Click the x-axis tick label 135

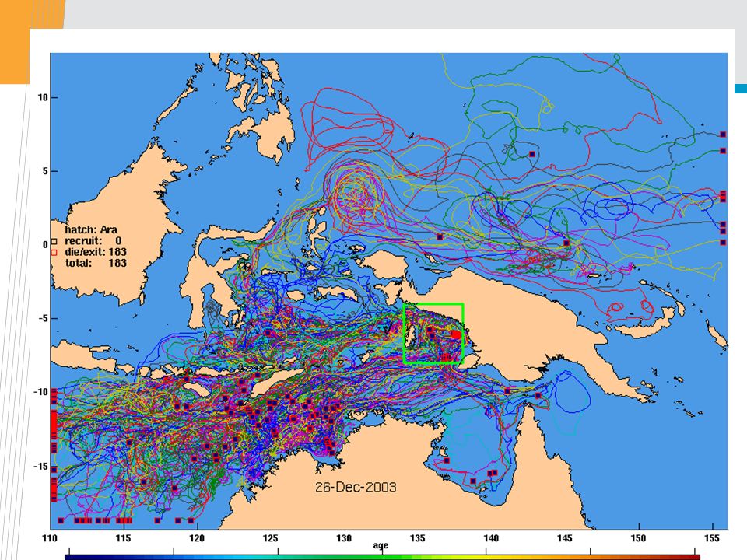pyautogui.click(x=417, y=538)
